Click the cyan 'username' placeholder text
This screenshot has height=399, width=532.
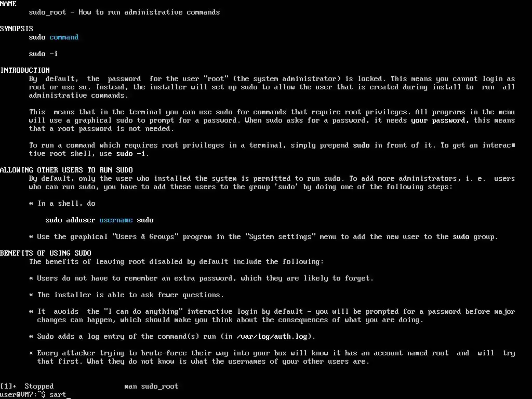click(x=116, y=220)
